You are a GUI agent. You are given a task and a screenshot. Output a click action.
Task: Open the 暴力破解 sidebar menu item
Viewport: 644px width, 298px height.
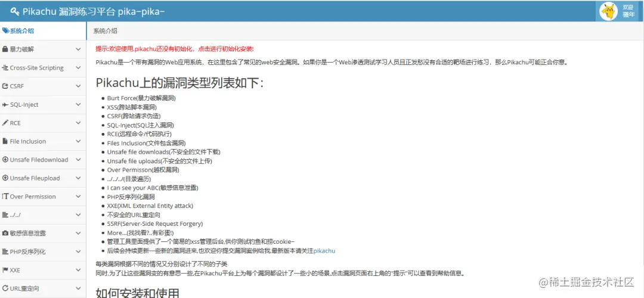click(x=43, y=49)
